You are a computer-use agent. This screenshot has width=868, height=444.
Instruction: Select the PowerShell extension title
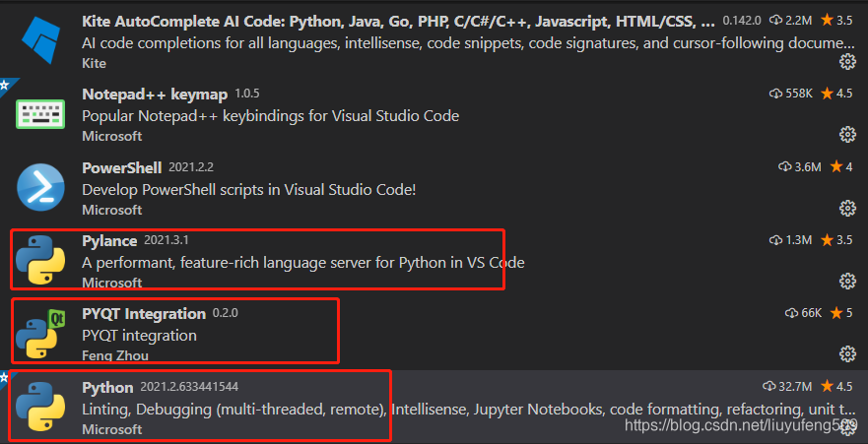(x=122, y=167)
